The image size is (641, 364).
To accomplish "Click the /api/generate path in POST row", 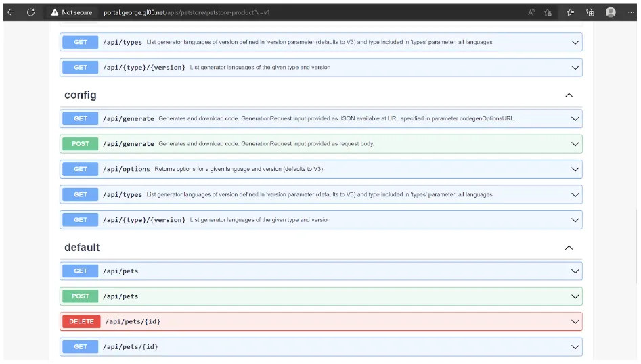I will coord(129,144).
